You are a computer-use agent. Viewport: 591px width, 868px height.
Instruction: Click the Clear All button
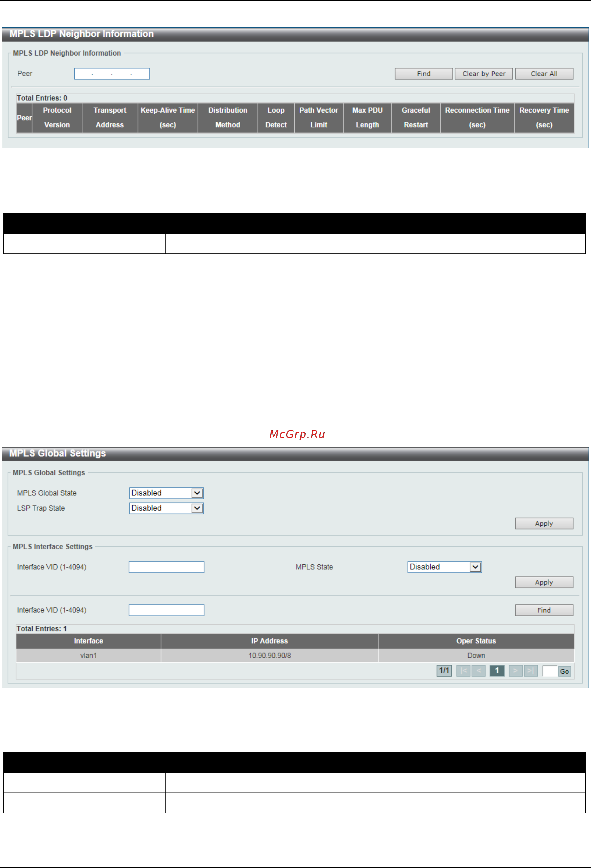point(544,74)
